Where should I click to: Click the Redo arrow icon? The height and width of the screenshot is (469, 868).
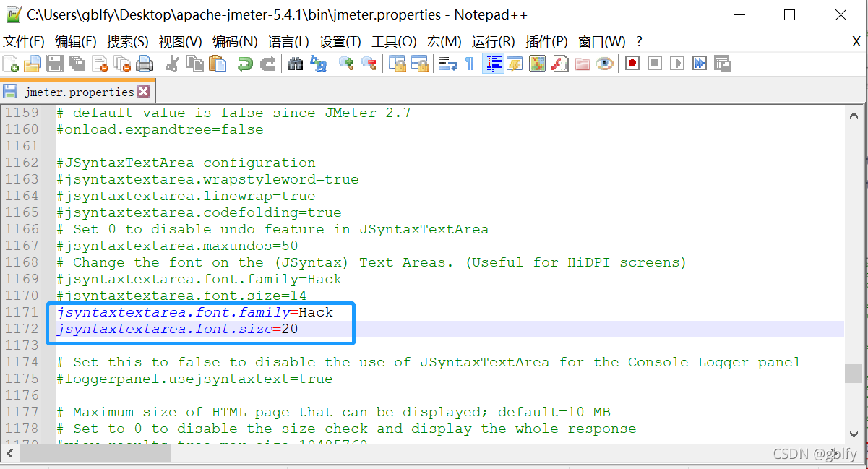pyautogui.click(x=267, y=64)
